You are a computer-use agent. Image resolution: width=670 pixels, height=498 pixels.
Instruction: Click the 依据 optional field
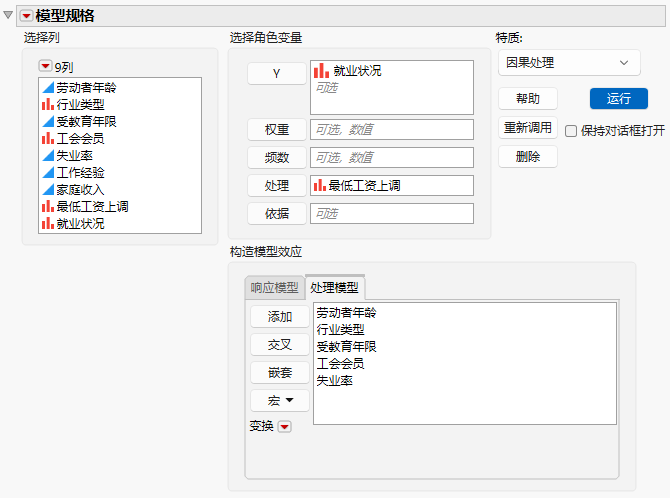(392, 213)
